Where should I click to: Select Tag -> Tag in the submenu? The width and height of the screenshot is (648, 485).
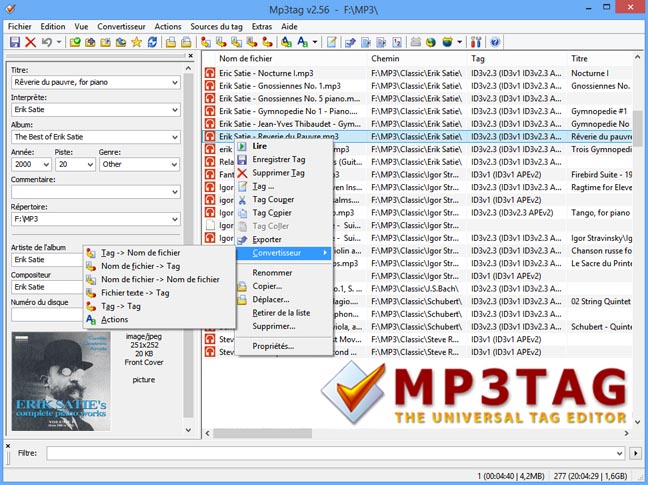(x=159, y=306)
